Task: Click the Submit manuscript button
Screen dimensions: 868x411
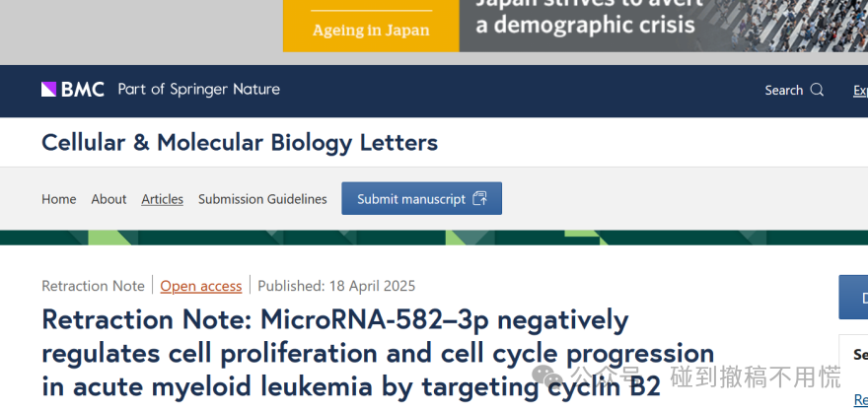Action: [422, 198]
